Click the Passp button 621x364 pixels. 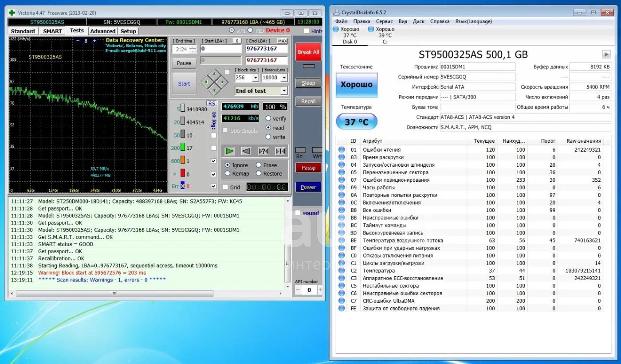(308, 168)
